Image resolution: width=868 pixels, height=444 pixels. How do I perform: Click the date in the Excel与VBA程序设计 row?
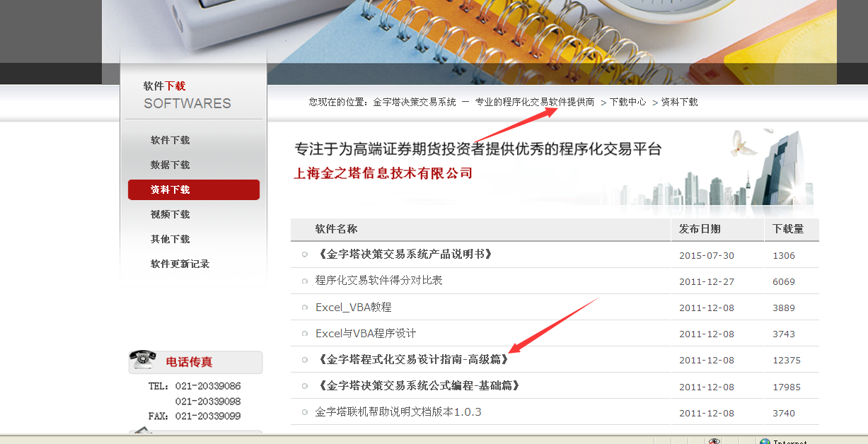(707, 334)
